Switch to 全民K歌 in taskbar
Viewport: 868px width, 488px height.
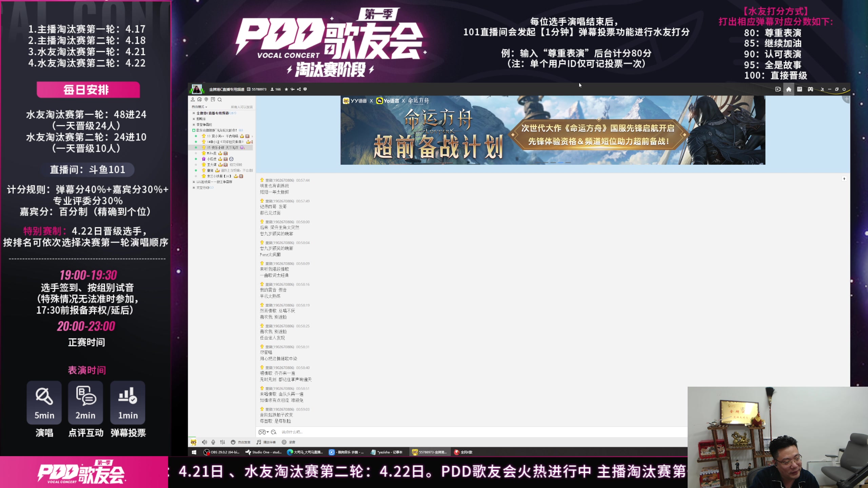click(x=463, y=452)
